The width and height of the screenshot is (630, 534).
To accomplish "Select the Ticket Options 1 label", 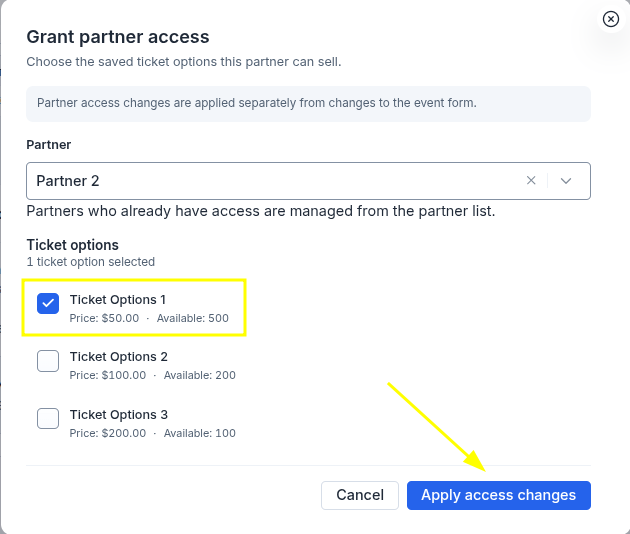I will (118, 300).
